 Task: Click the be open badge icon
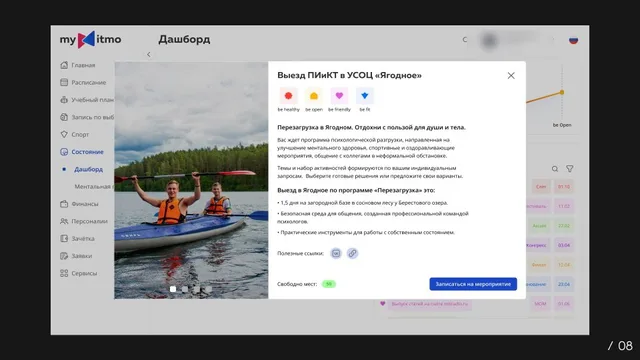pos(314,96)
